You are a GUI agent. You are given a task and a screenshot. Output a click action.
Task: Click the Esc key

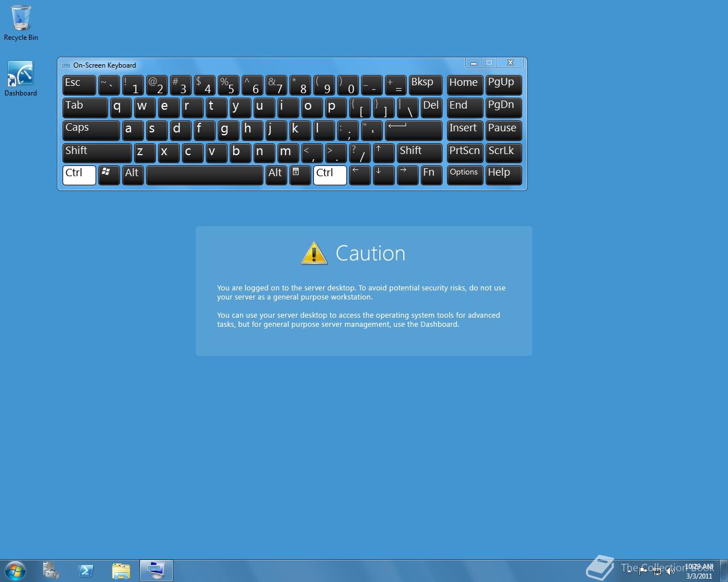[79, 85]
